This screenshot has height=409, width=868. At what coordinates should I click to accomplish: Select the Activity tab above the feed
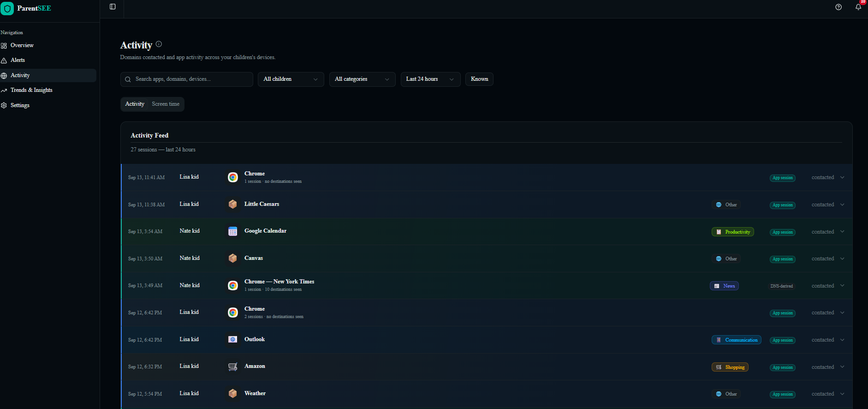[x=135, y=104]
